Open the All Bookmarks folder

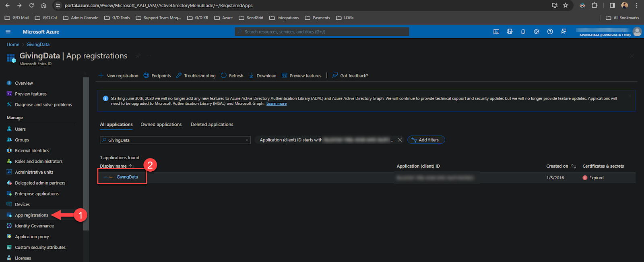click(622, 18)
